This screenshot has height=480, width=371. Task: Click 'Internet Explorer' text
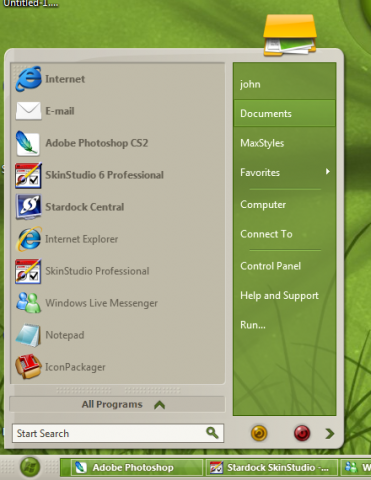point(82,239)
